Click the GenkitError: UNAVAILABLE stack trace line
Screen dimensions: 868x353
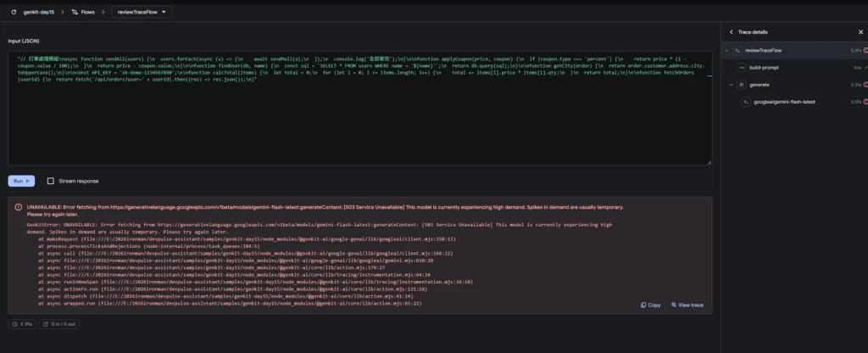coord(320,228)
